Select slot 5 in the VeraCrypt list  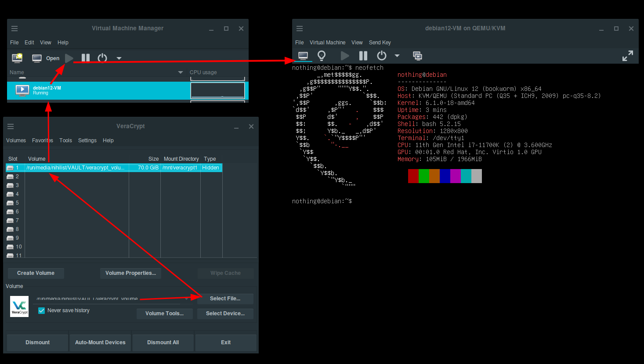114,203
